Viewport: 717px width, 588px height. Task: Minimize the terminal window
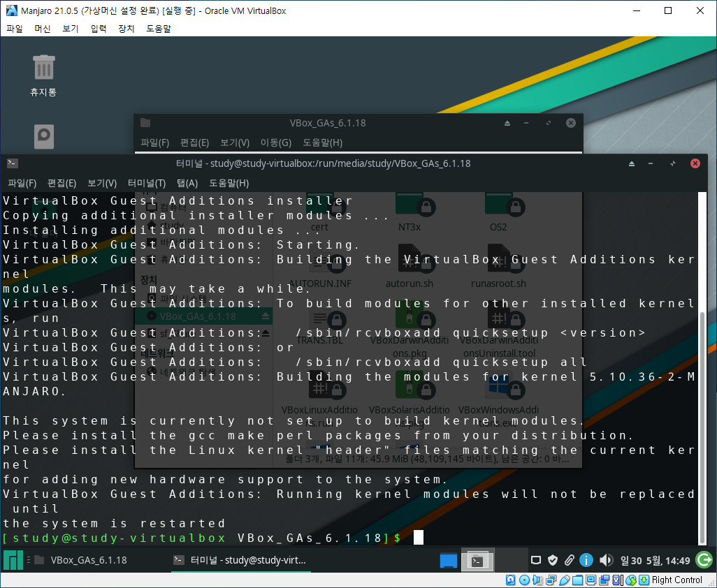click(651, 163)
